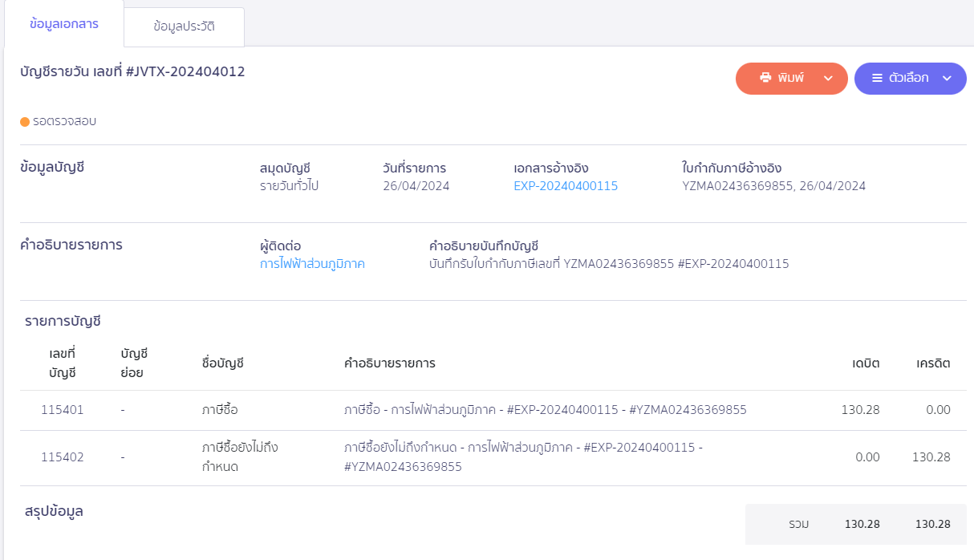This screenshot has width=974, height=560.
Task: Click description of row 115401
Action: [x=546, y=410]
